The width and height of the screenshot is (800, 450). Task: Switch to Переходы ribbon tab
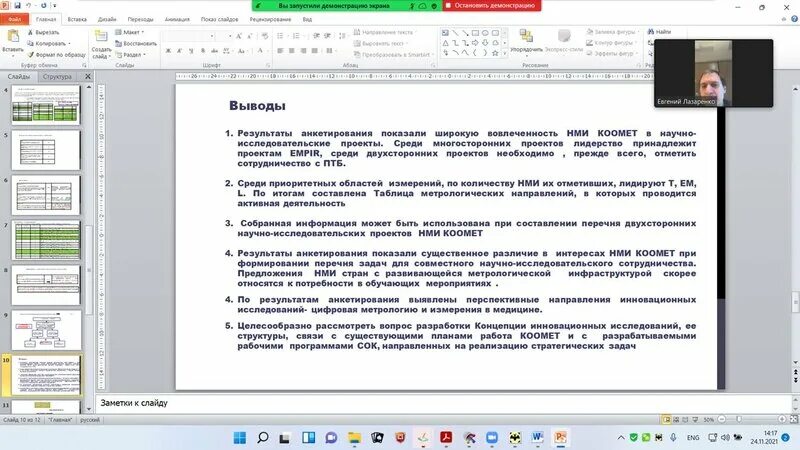point(140,19)
